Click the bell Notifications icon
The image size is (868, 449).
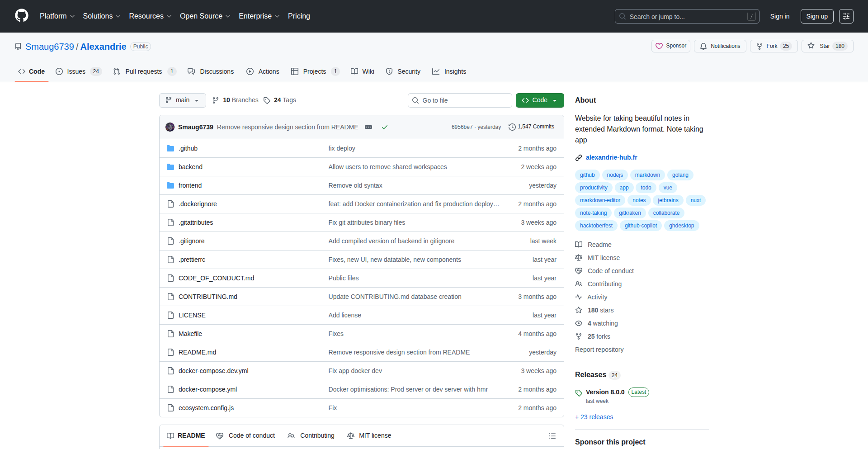tap(703, 46)
